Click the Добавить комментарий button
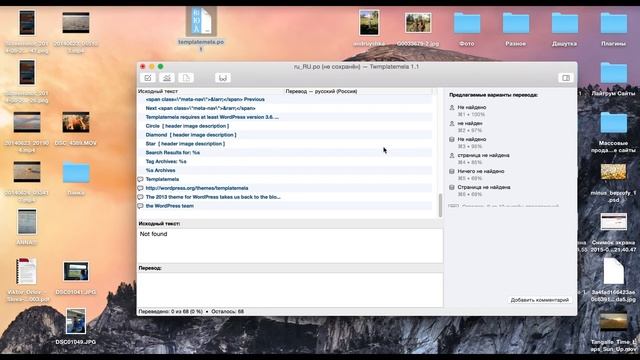 [x=540, y=300]
